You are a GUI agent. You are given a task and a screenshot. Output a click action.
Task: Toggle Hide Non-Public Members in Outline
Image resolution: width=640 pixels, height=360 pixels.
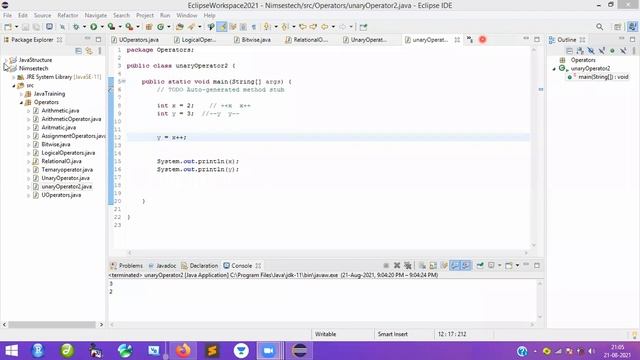point(612,51)
